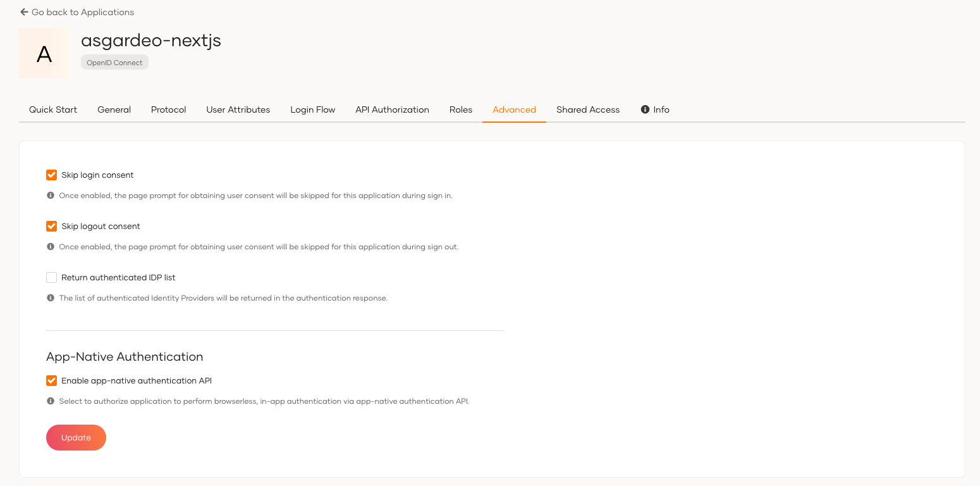The width and height of the screenshot is (980, 486).
Task: Click the Update button
Action: click(76, 437)
